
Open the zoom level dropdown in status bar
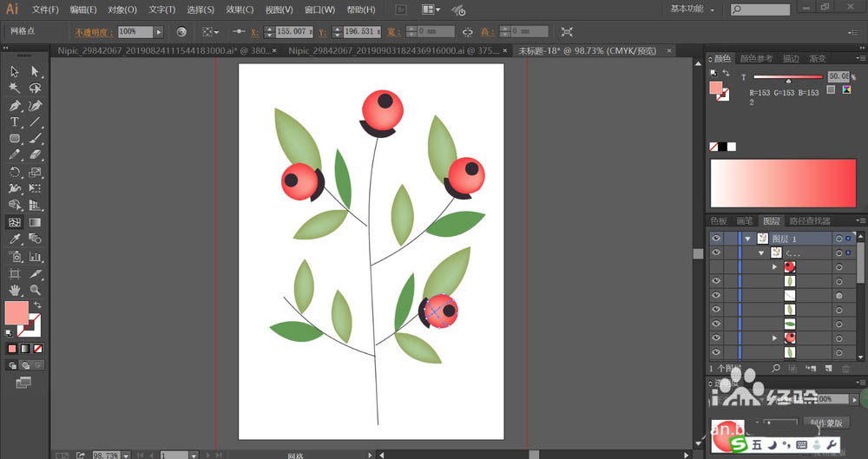(x=126, y=456)
